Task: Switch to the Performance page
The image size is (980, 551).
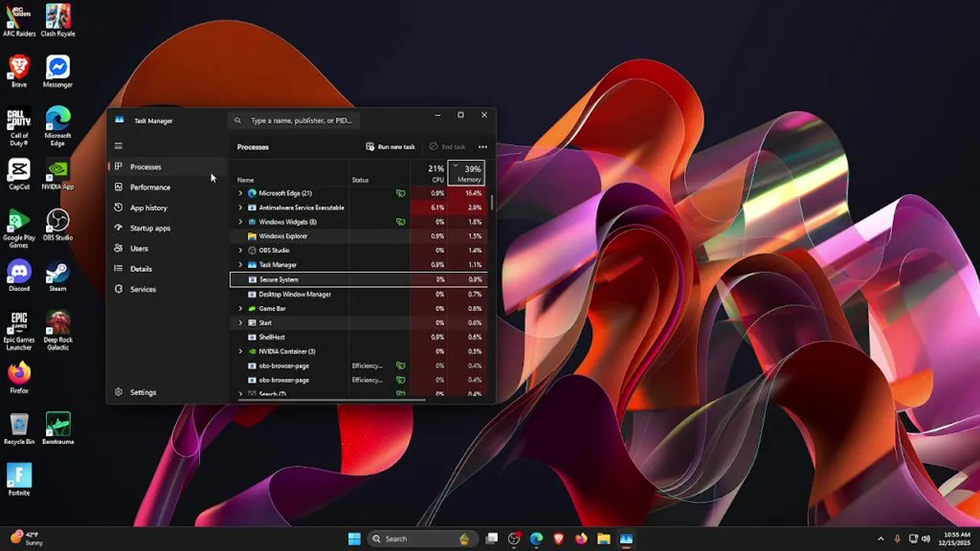Action: (x=166, y=187)
